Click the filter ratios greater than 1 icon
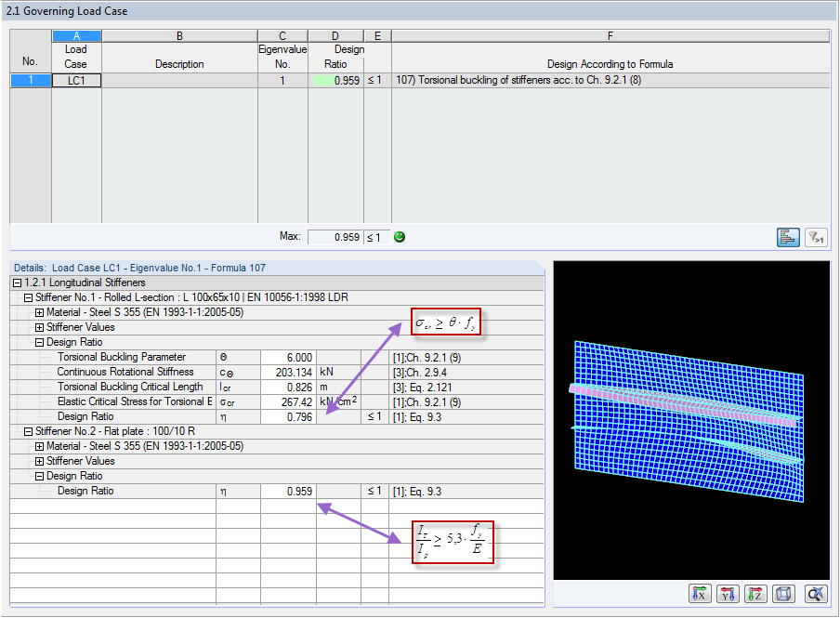The image size is (840, 618). (816, 237)
